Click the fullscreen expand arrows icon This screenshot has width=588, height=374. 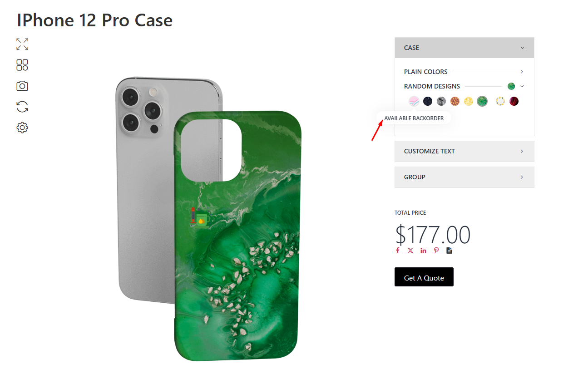point(22,44)
